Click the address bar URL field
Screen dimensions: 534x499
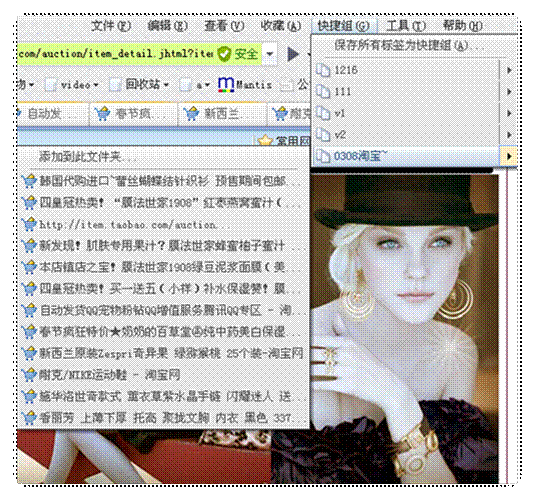click(x=116, y=54)
